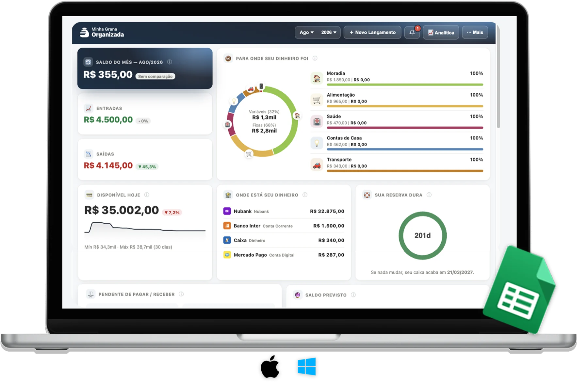This screenshot has height=383, width=588.
Task: Click the Nubank account logo
Action: (227, 211)
